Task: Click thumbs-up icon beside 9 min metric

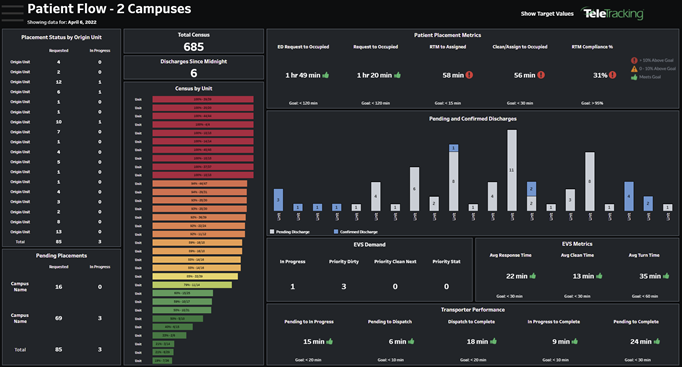Action: [575, 341]
